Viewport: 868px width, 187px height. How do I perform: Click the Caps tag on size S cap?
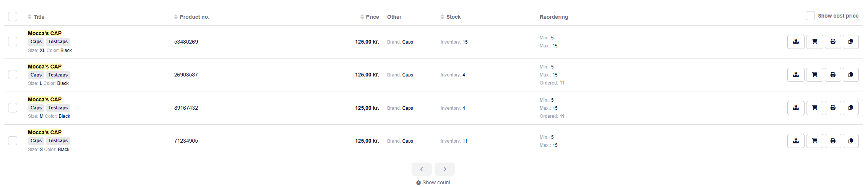pyautogui.click(x=36, y=141)
